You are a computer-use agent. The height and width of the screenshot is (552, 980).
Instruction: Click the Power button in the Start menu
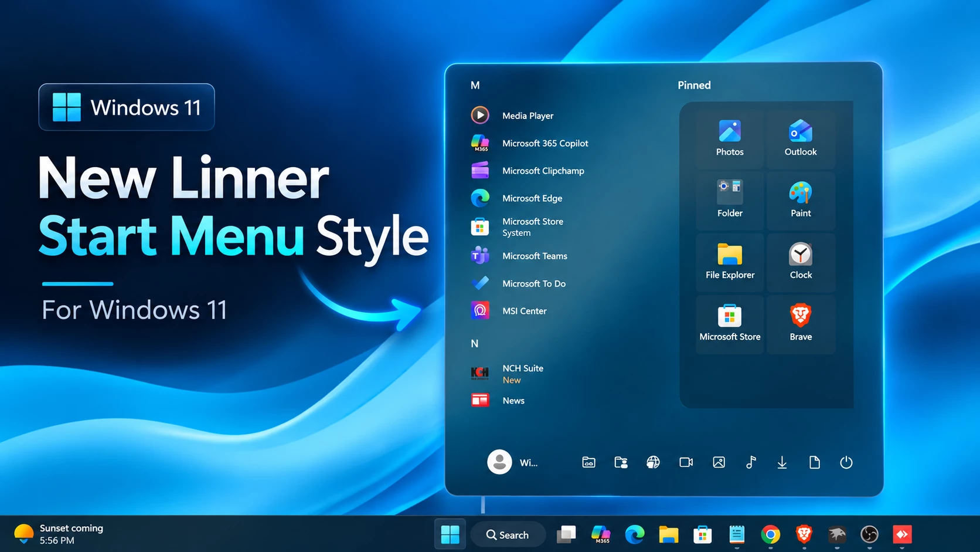pyautogui.click(x=846, y=462)
